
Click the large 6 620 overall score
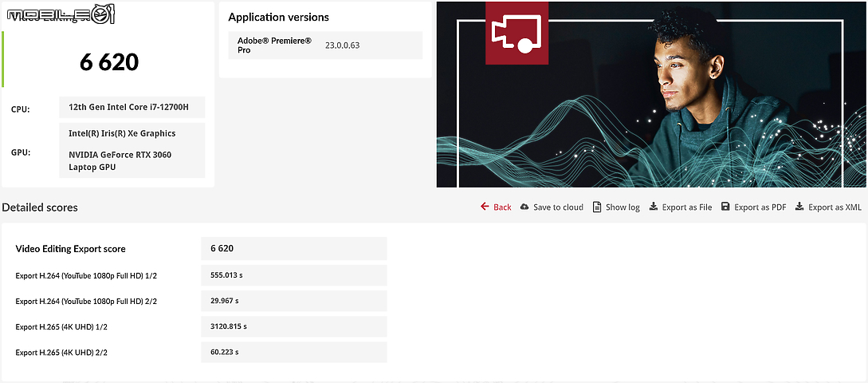point(109,62)
